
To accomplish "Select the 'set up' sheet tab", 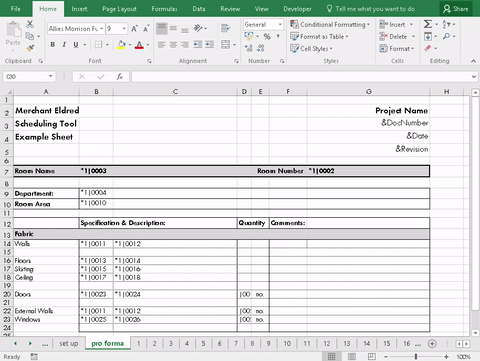I will [69, 343].
